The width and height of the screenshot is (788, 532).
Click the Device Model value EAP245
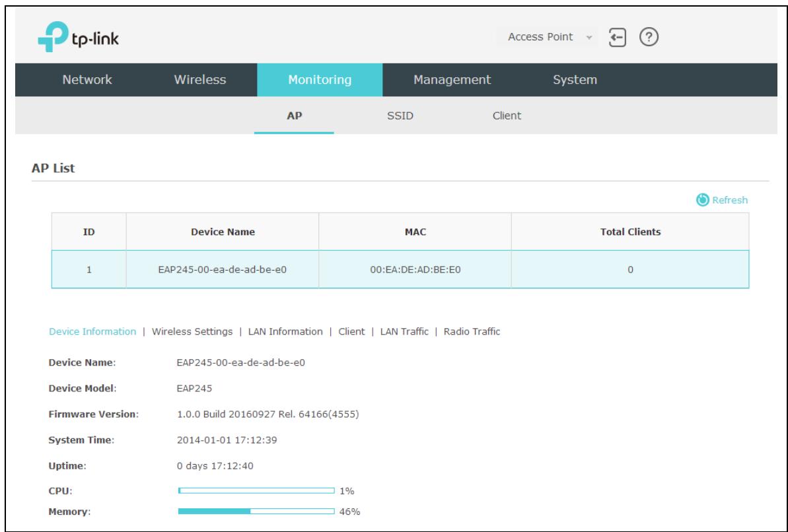coord(194,388)
